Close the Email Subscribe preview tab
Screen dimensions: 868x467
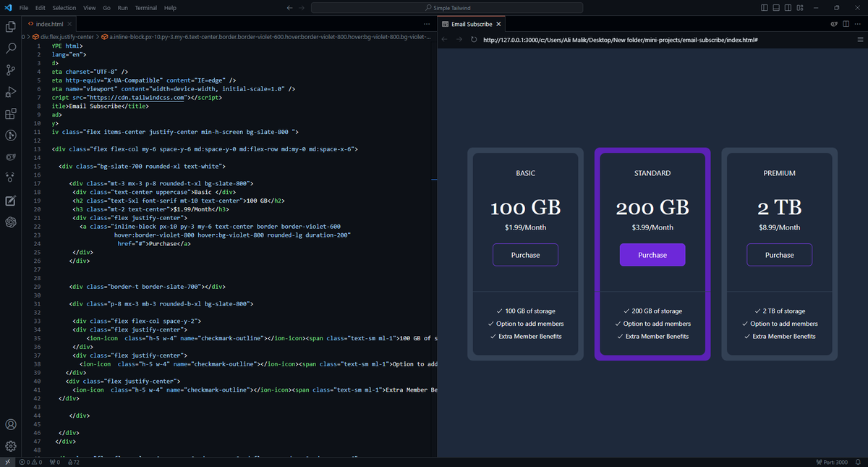498,24
